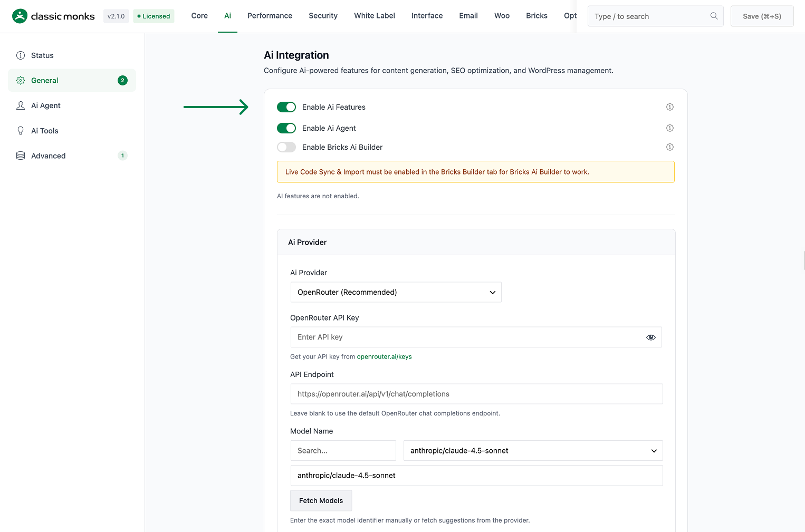Click the v2.1.0 version badge
Screen dimensions: 805x532
tap(116, 16)
